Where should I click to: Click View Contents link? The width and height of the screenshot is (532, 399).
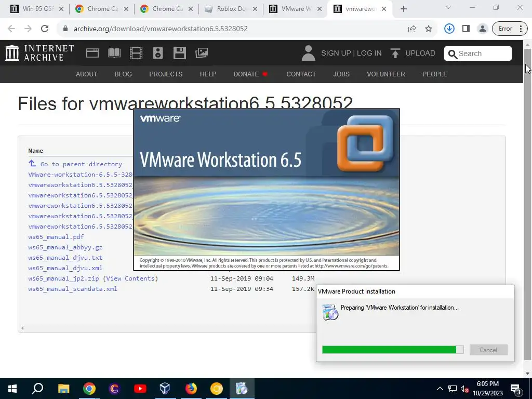point(130,278)
